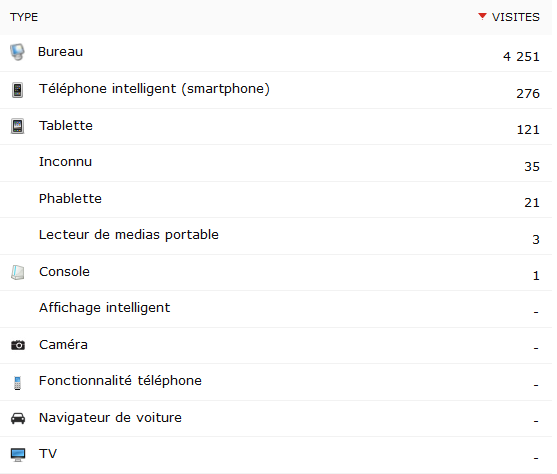The width and height of the screenshot is (557, 474).
Task: Click the camera icon beside Caméra
Action: (x=18, y=345)
